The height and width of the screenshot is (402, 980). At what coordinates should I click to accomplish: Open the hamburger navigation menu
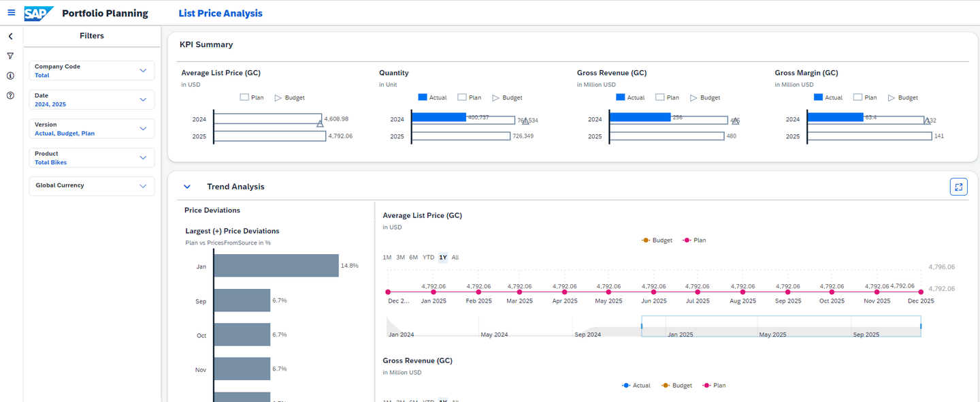click(11, 13)
